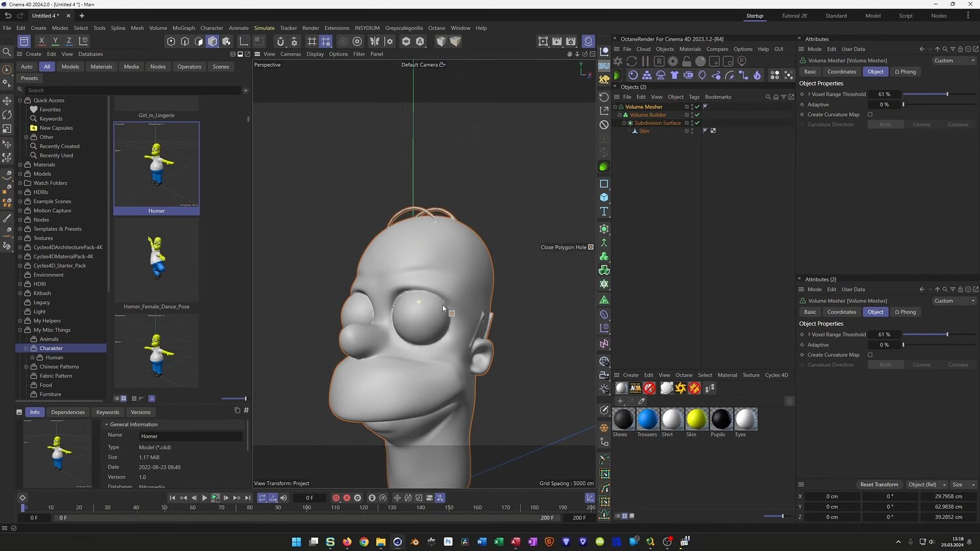Filter asset browser by Models
Image resolution: width=980 pixels, height=551 pixels.
[70, 67]
